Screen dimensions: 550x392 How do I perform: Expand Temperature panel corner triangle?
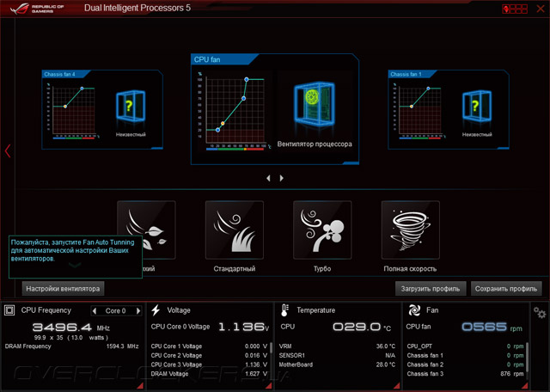[397, 386]
